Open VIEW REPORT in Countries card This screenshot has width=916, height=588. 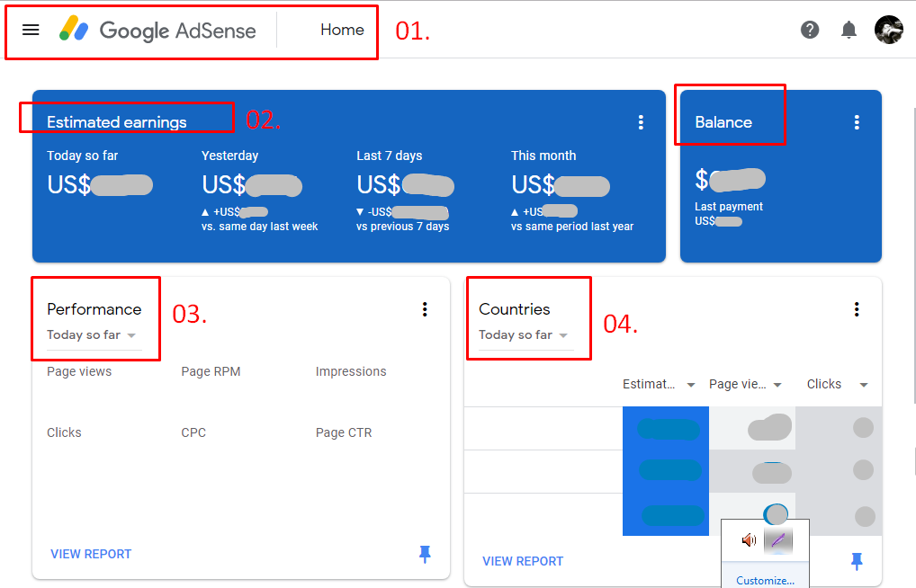[x=523, y=561]
